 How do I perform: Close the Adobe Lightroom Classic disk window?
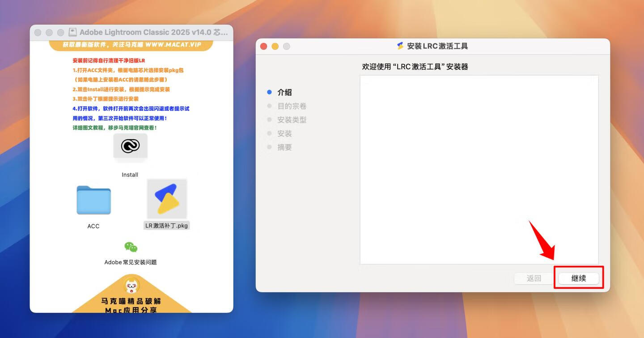(38, 33)
